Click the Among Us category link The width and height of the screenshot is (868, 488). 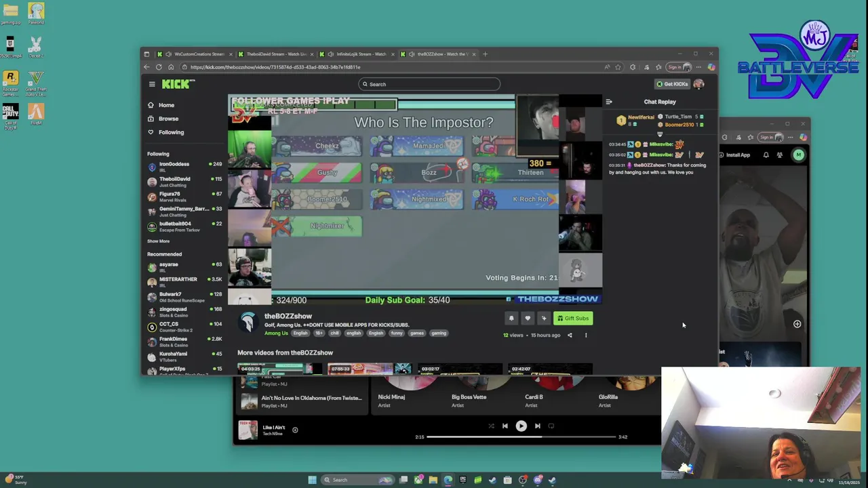pyautogui.click(x=276, y=333)
